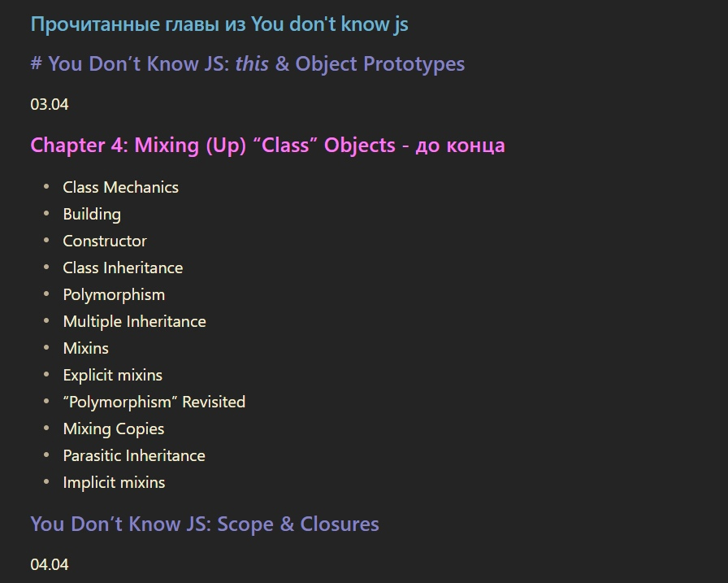Click the bullet point before "Mixins"
This screenshot has height=583, width=728.
tap(47, 348)
